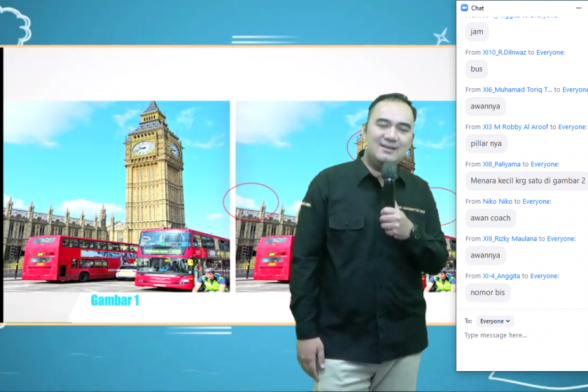
Task: Click sender name XI6_Muhamad Toriq T...
Action: tap(517, 90)
